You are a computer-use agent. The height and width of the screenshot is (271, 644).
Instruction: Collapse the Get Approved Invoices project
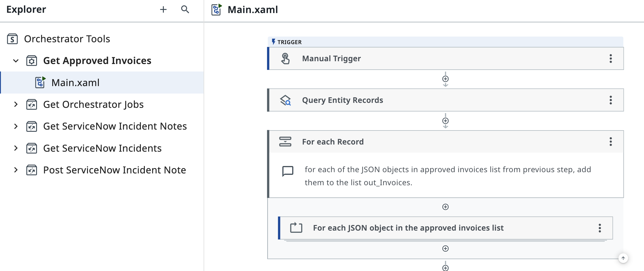pos(16,61)
